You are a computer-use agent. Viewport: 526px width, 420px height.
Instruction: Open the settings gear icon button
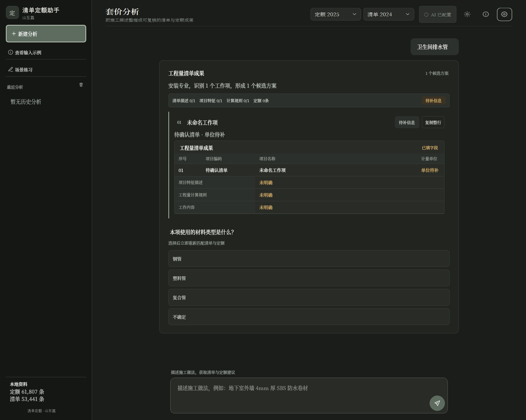(504, 14)
